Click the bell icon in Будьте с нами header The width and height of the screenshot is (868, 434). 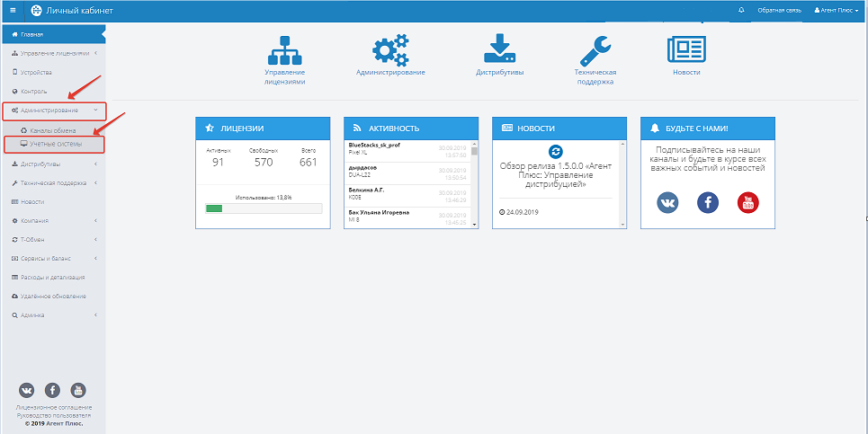point(655,128)
